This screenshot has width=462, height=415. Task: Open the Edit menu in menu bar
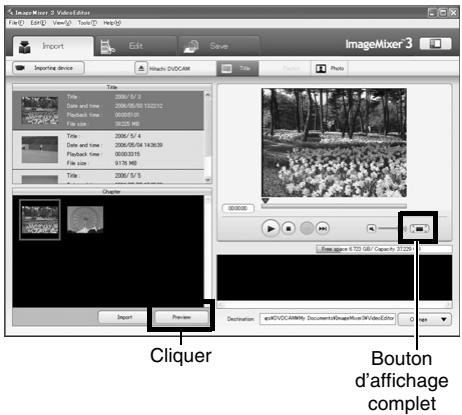coord(38,23)
